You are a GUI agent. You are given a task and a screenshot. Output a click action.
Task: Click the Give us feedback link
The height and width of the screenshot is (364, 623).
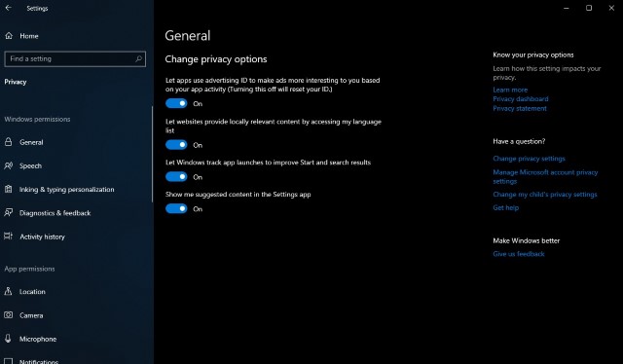519,254
